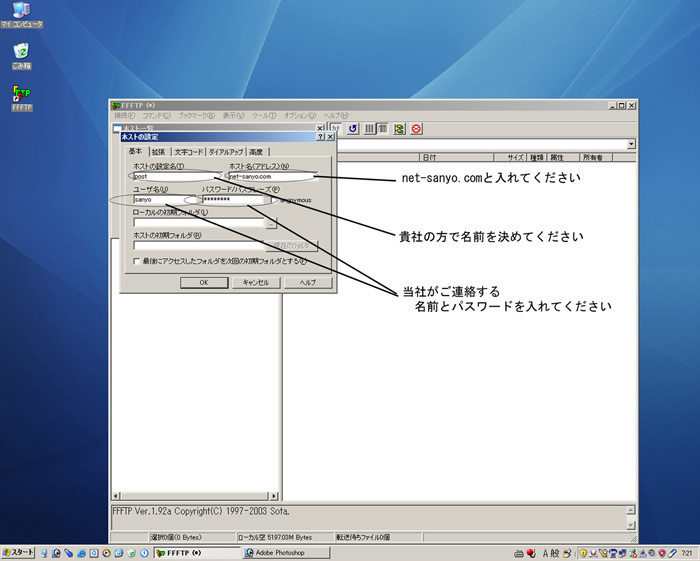Switch to the 基本 tab
The image size is (700, 561).
[x=136, y=151]
